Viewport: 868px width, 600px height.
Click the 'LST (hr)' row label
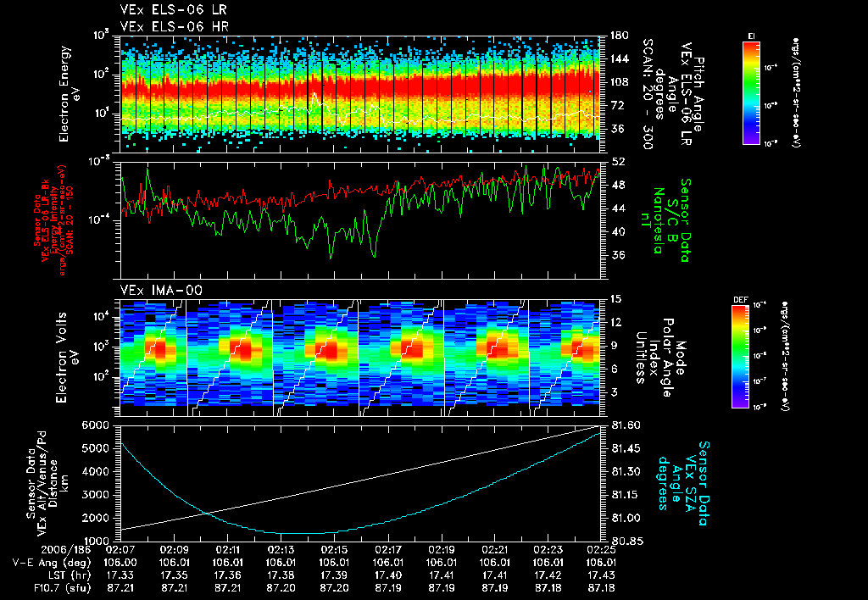click(x=68, y=575)
